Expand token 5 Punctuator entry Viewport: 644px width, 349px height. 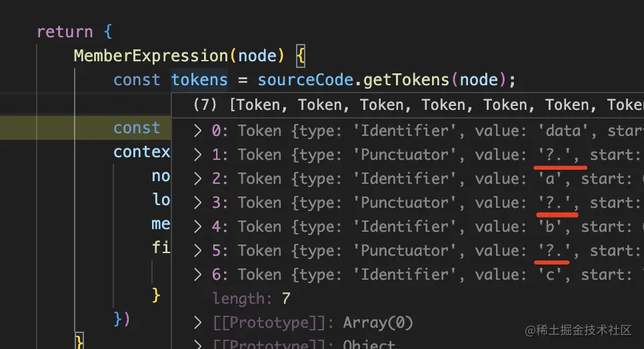click(x=197, y=250)
